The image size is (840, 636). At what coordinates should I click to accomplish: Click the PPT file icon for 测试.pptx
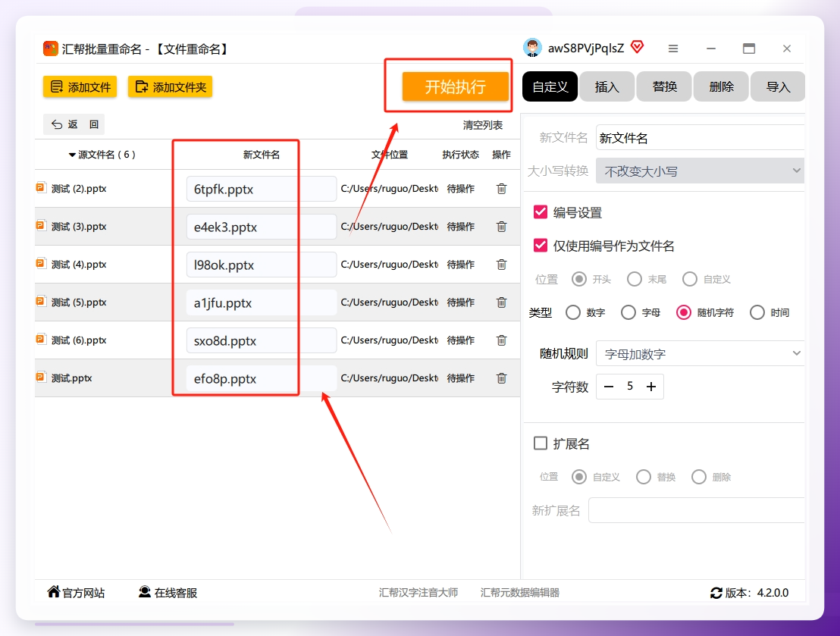(x=41, y=378)
